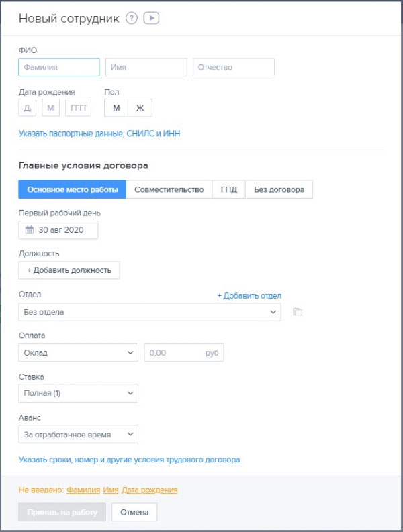Choose the Без договора tab

(x=279, y=190)
